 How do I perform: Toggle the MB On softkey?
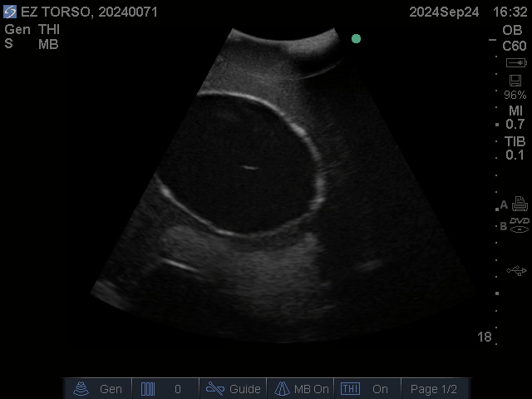pyautogui.click(x=300, y=389)
